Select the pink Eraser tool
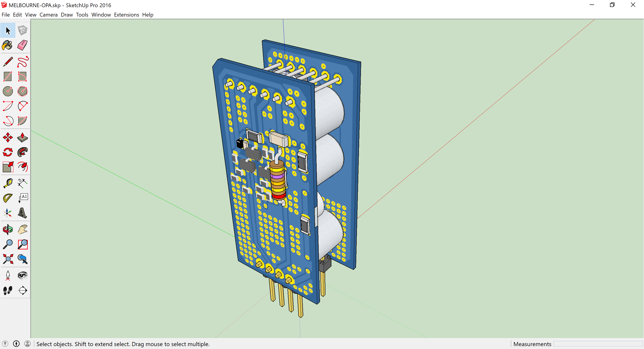 coord(23,45)
